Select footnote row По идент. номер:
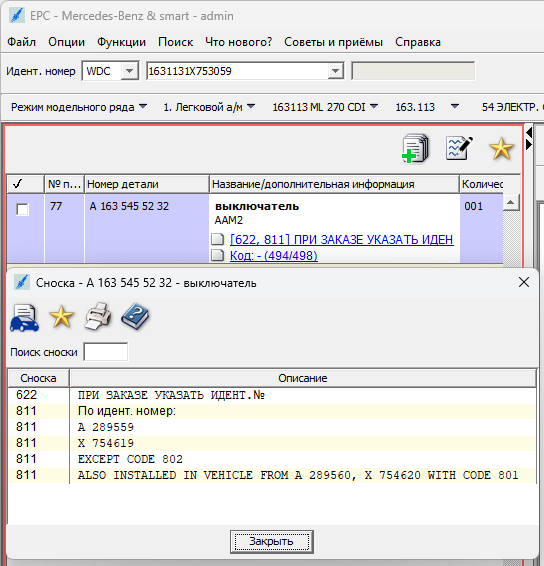The width and height of the screenshot is (544, 566). (272, 411)
